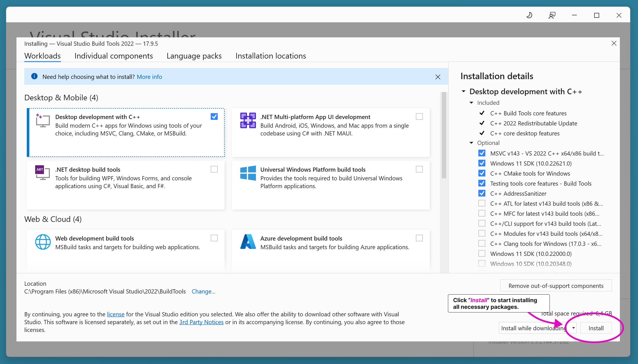The image size is (638, 364).
Task: Disable the C++ AddressSanitizer component
Action: point(482,193)
